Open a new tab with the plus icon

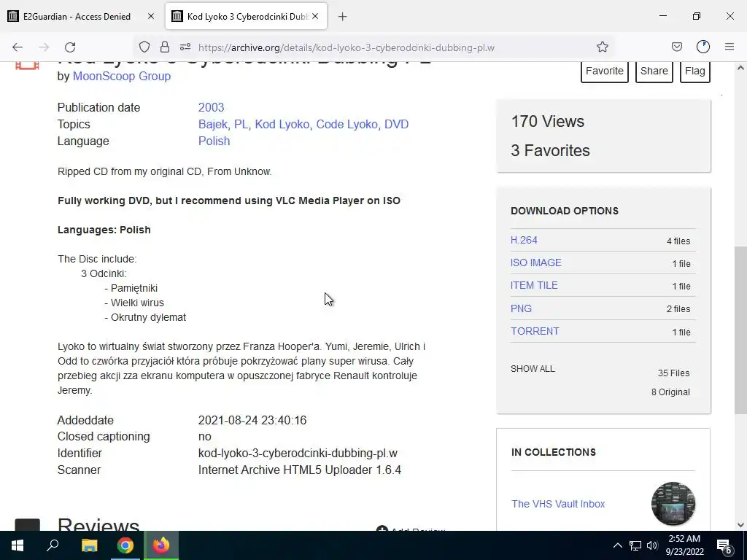tap(342, 17)
